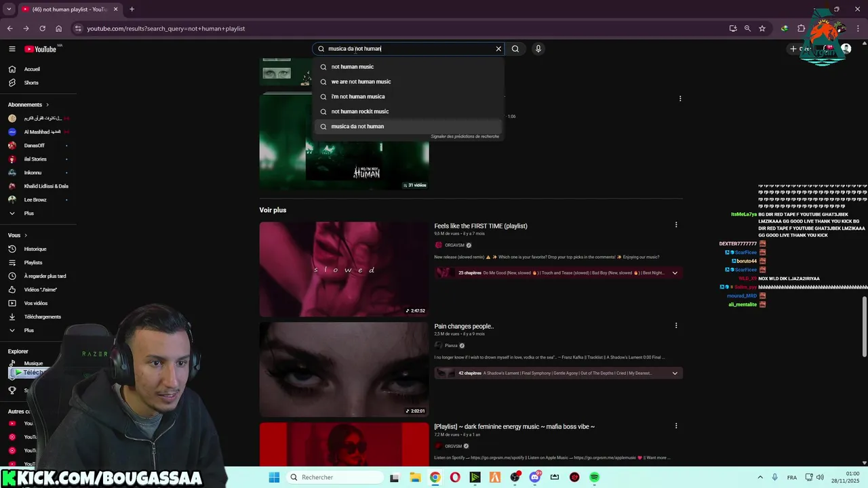Pick suggestion 'i'm not human musica'
This screenshot has height=488, width=868.
coord(409,96)
